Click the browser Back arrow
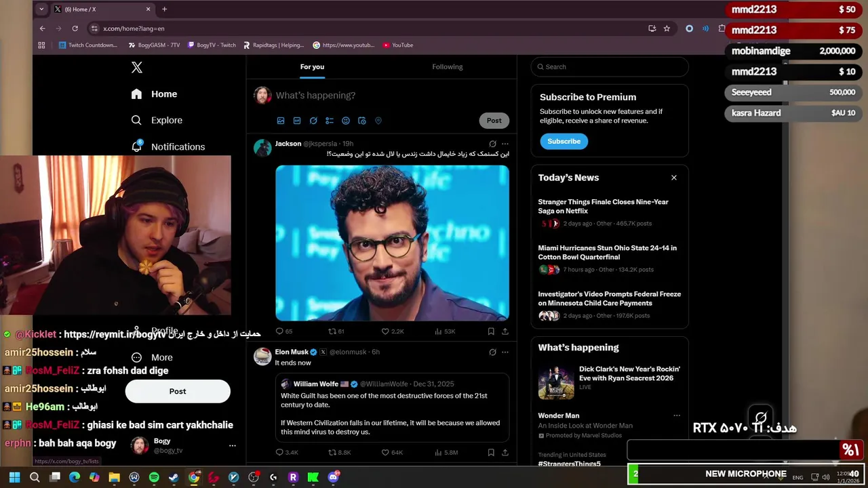Screen dimensions: 868x488 (42, 28)
